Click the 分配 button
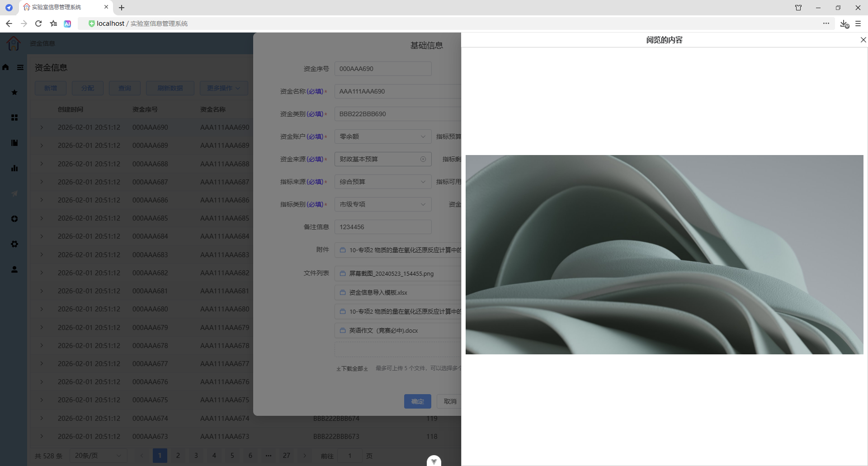This screenshot has height=466, width=868. [x=88, y=88]
